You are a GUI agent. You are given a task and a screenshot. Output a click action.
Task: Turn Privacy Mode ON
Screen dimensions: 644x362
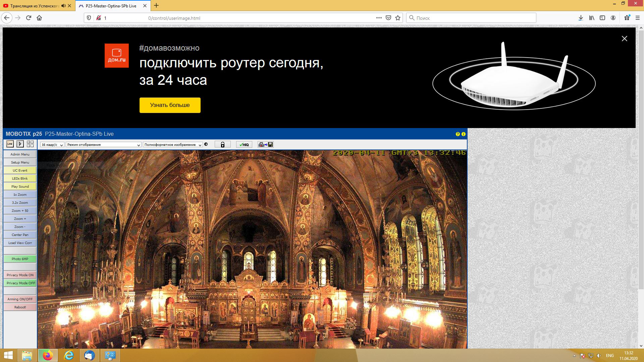point(20,275)
